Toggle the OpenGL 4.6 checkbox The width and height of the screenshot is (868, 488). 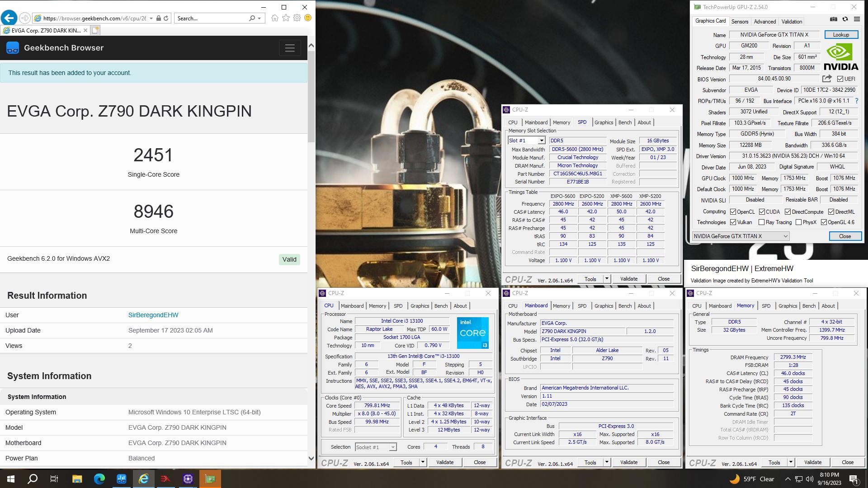pyautogui.click(x=824, y=222)
